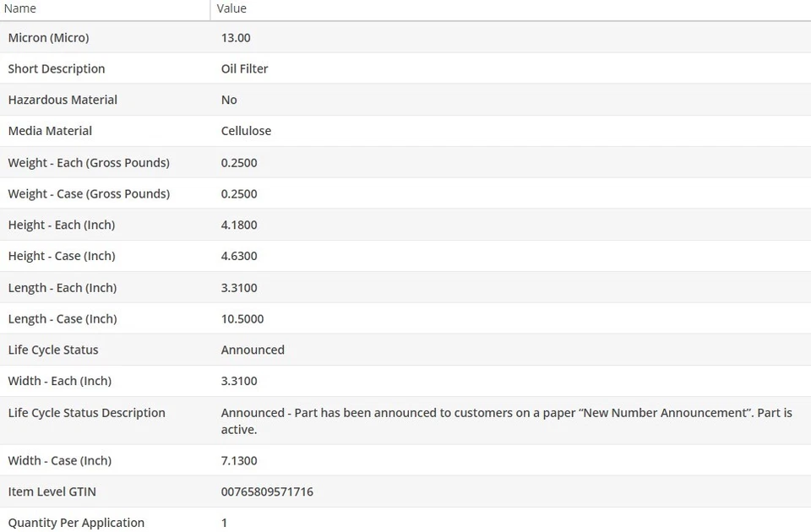Select the Quantity Per Application value 1
The width and height of the screenshot is (811, 532).
click(225, 523)
